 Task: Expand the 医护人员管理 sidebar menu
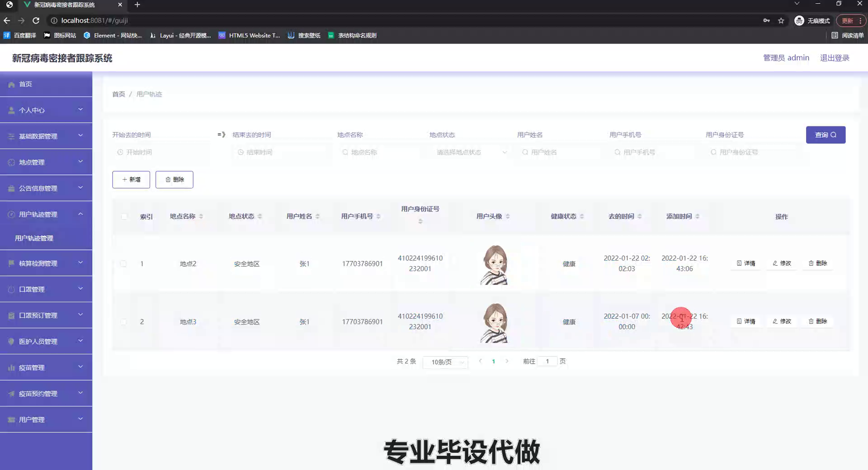click(x=46, y=341)
